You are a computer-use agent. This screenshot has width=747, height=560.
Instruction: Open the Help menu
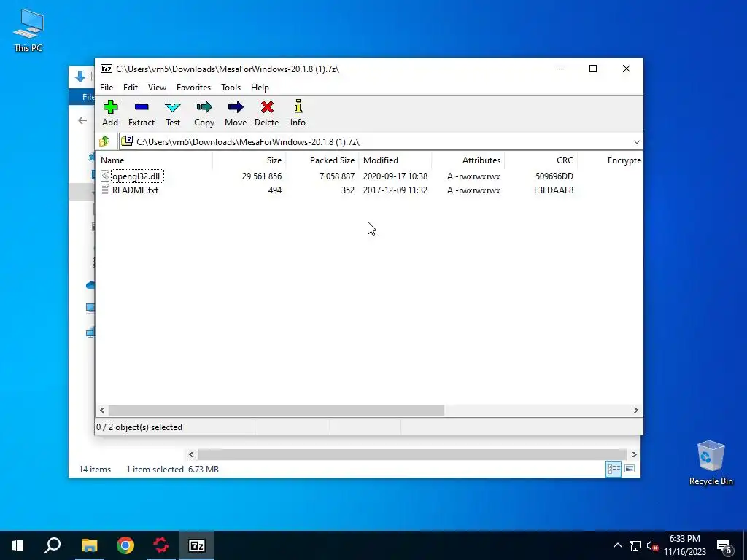pyautogui.click(x=260, y=87)
